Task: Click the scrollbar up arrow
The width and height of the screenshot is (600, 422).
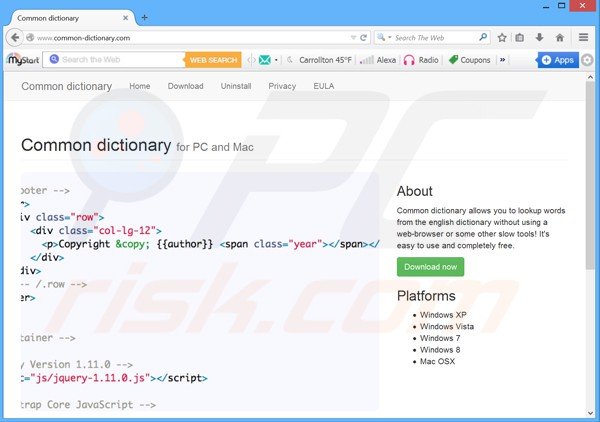Action: (590, 77)
